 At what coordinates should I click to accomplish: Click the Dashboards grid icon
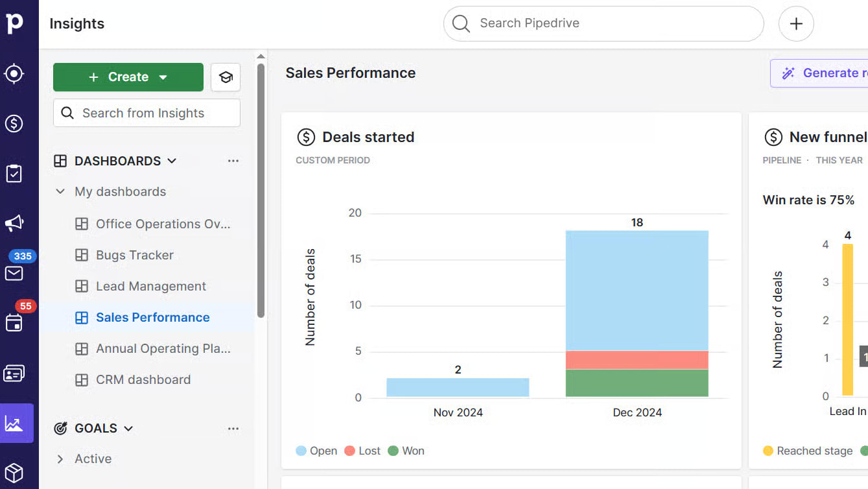tap(60, 161)
